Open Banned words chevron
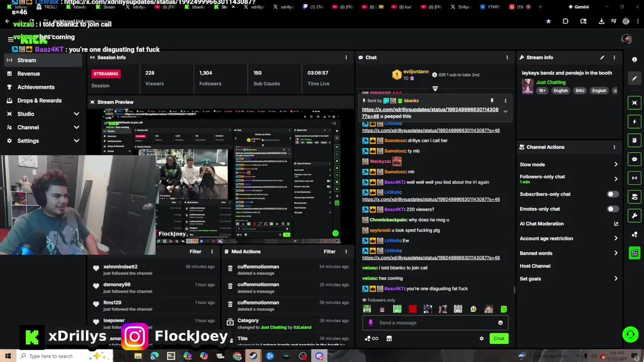Screen dimensions: 644x362 [616, 253]
